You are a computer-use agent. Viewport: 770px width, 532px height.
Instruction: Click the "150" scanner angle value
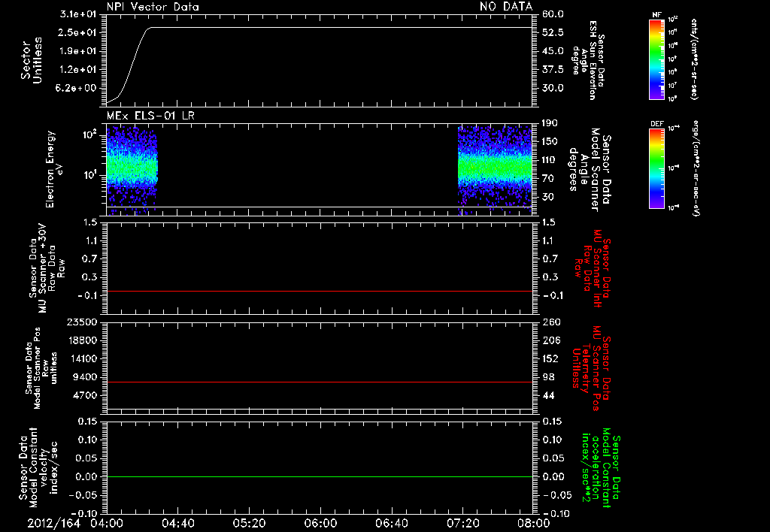550,141
